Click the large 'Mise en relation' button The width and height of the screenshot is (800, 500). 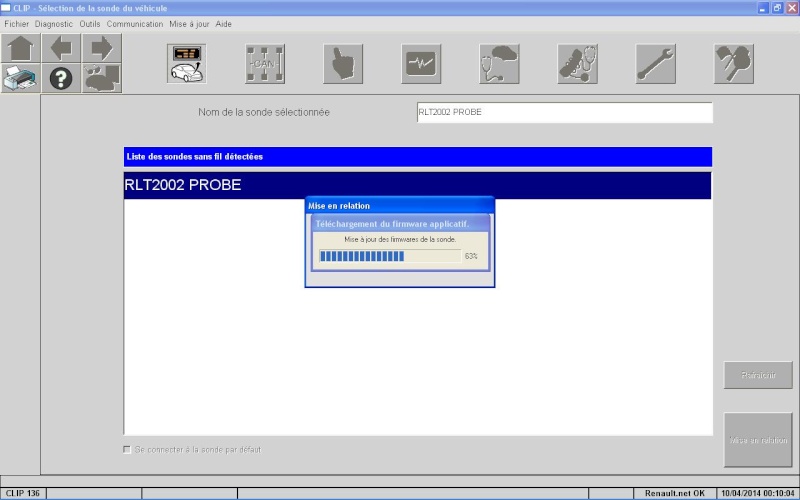coord(758,440)
